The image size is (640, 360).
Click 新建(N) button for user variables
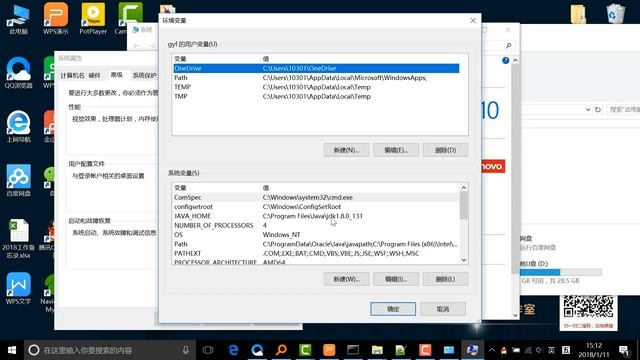point(347,150)
